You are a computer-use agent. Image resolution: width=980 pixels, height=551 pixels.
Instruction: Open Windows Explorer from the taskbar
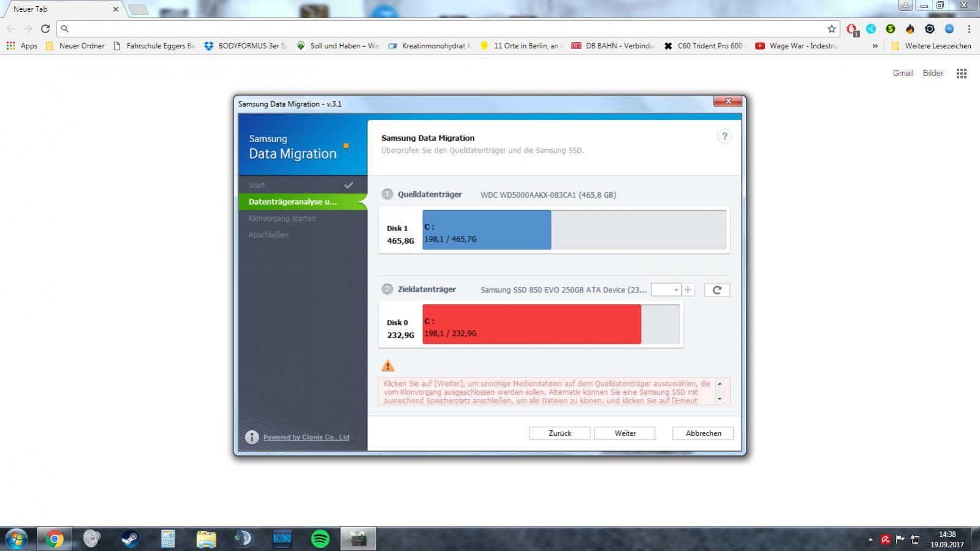206,539
